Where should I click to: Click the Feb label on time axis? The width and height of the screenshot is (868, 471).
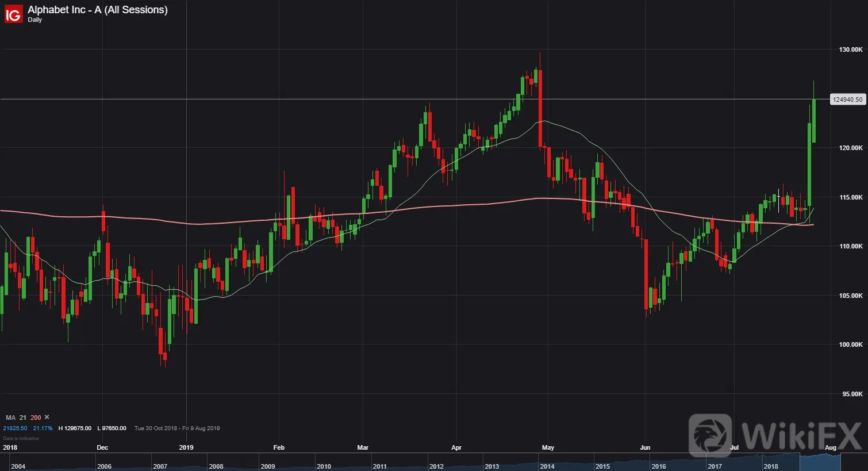[279, 447]
